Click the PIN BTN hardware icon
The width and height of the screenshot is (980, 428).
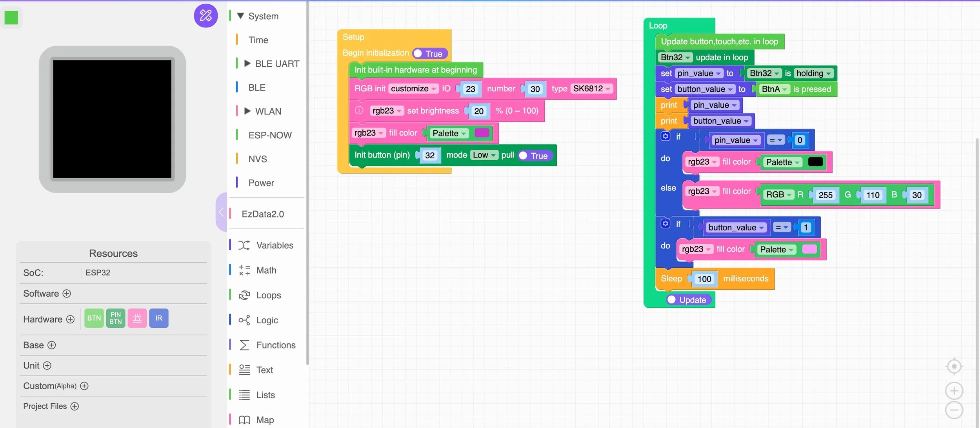point(115,318)
